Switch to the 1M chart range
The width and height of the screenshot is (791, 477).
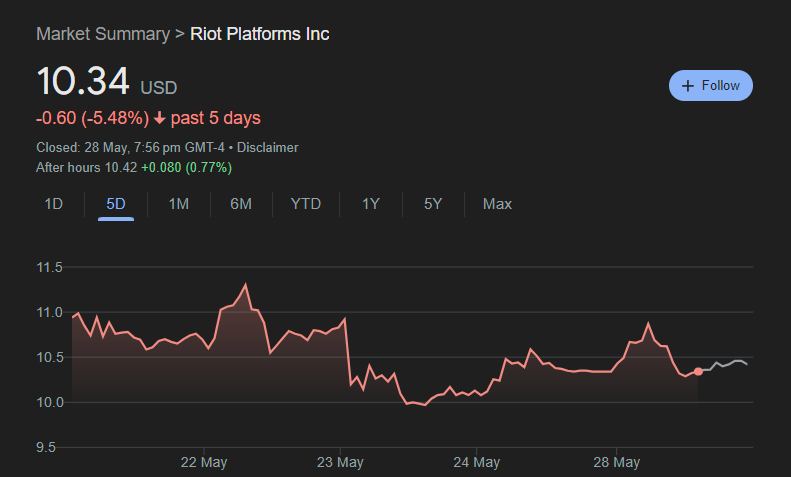point(178,204)
